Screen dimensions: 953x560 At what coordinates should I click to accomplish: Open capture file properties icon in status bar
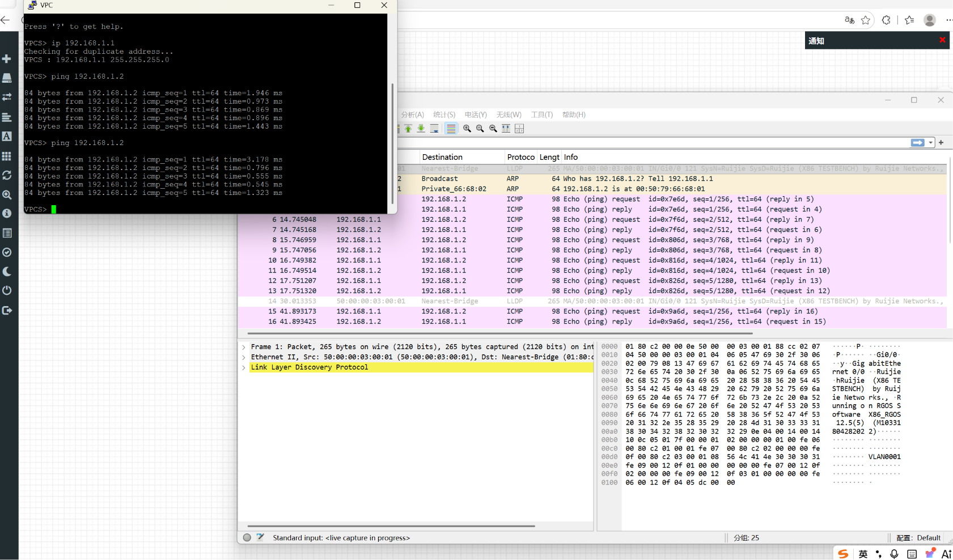[x=260, y=537]
